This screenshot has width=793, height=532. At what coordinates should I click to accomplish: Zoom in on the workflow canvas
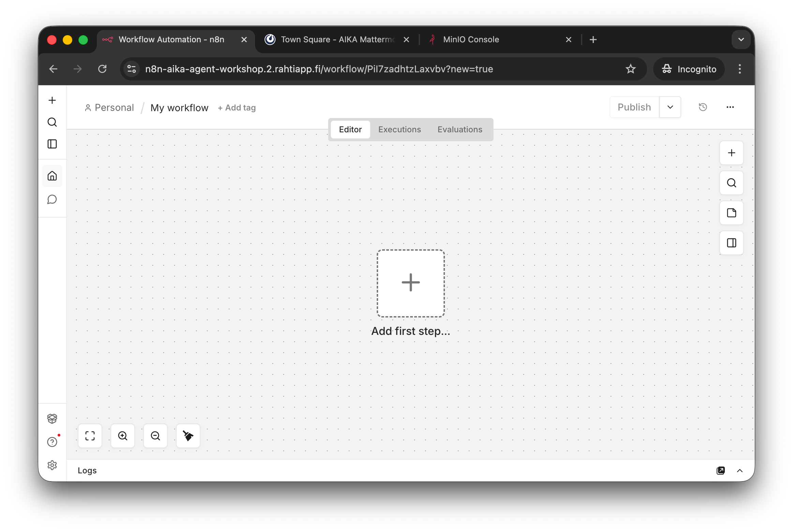123,435
